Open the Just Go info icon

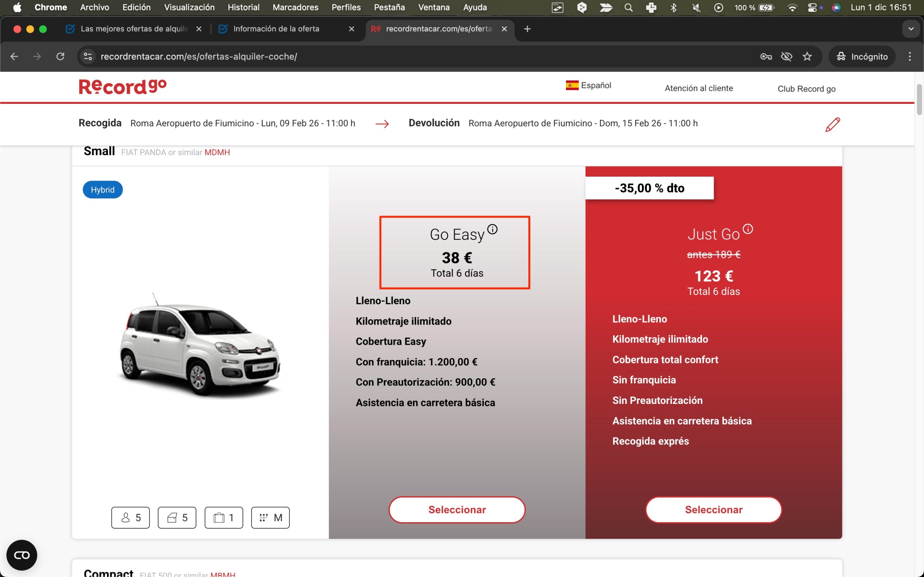(748, 229)
